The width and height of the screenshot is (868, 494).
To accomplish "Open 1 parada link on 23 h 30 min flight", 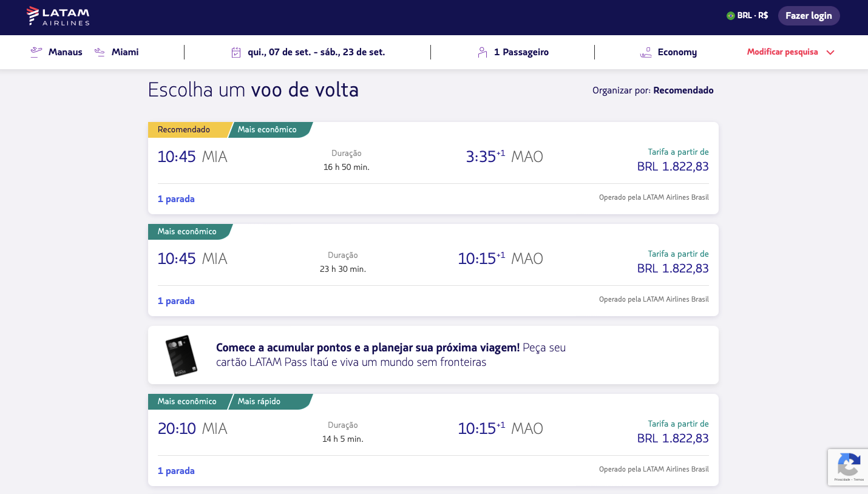I will coord(176,301).
